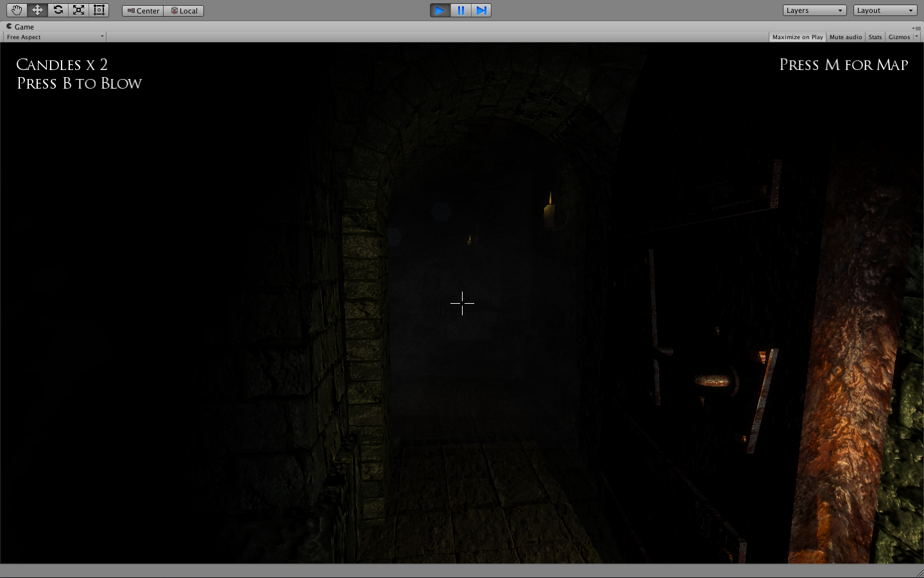Image resolution: width=924 pixels, height=578 pixels.
Task: Pause the running game
Action: [x=461, y=10]
